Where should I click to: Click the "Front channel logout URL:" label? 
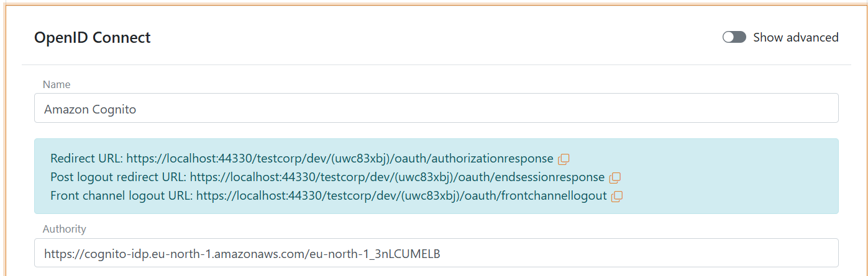pos(121,196)
